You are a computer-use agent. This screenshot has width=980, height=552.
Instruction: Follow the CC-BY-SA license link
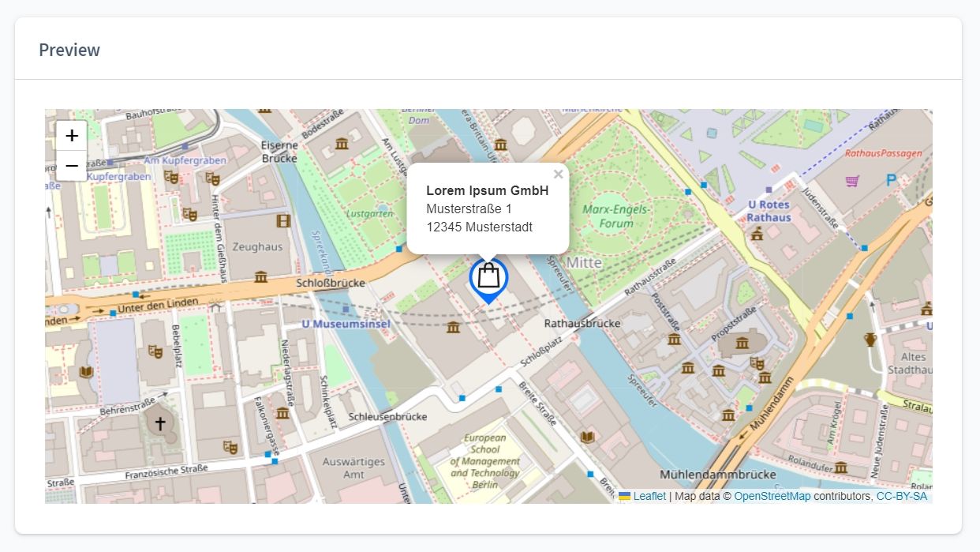(902, 496)
